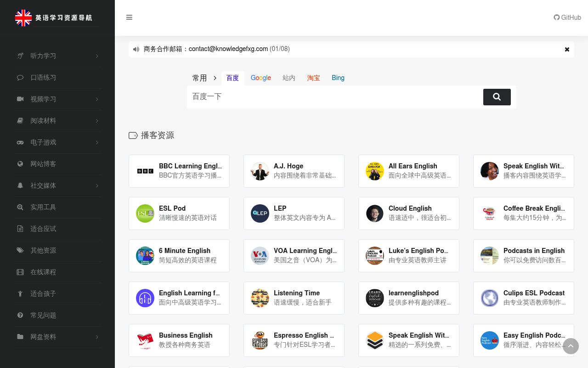Open the A.J. Hoge podcast card
Image resolution: width=588 pixels, height=368 pixels.
[x=294, y=171]
